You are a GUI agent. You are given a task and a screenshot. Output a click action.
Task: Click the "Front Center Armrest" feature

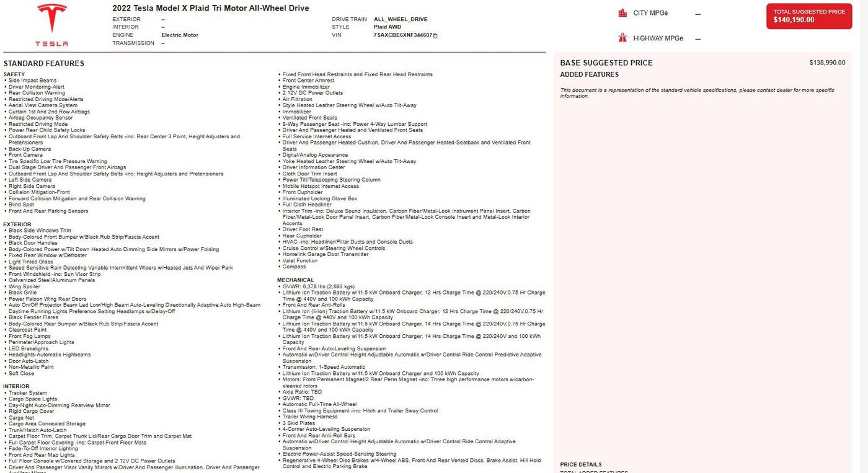point(308,81)
